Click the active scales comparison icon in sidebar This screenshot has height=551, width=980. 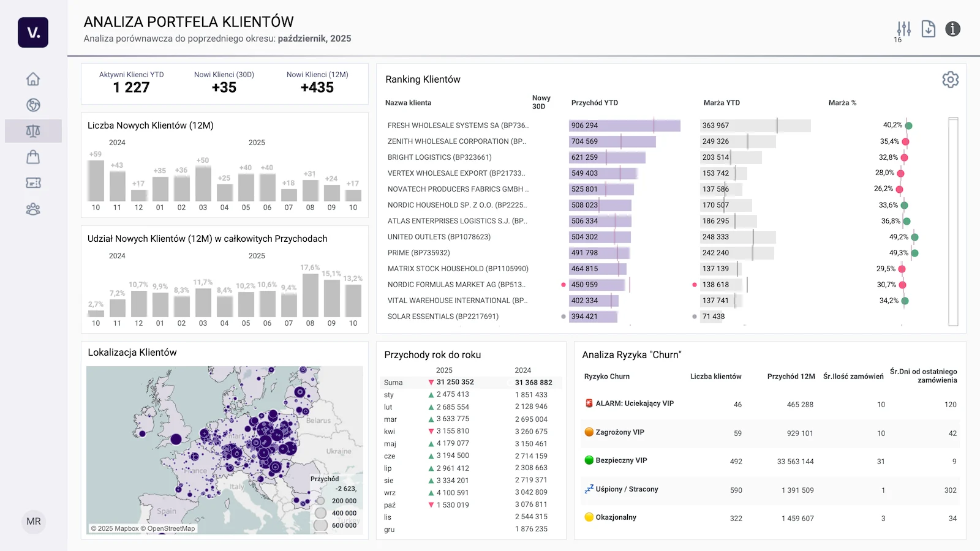click(33, 130)
